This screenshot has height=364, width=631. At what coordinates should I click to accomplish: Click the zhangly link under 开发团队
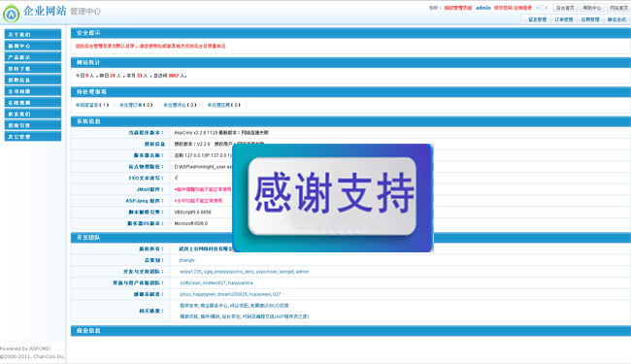click(186, 260)
